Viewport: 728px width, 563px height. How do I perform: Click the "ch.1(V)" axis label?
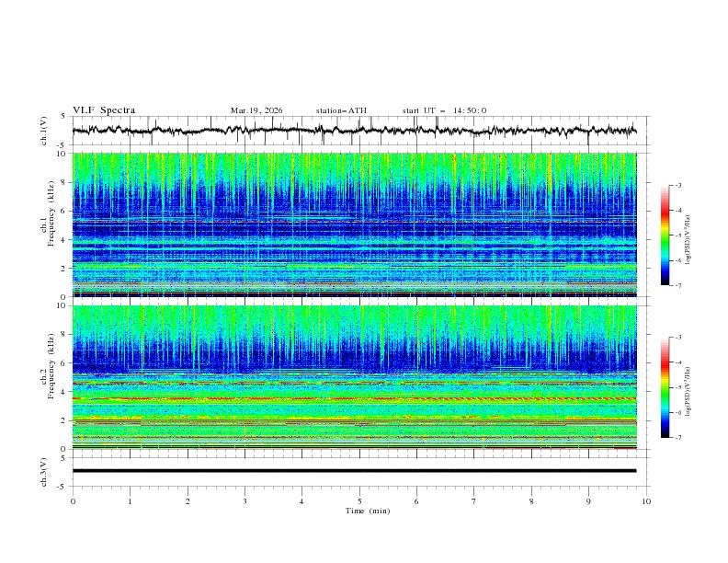(43, 131)
